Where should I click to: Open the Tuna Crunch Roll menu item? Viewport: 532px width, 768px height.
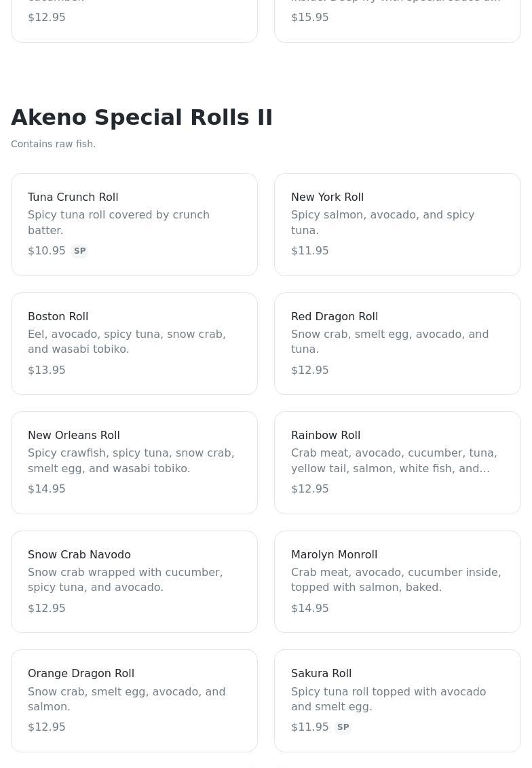pos(134,224)
